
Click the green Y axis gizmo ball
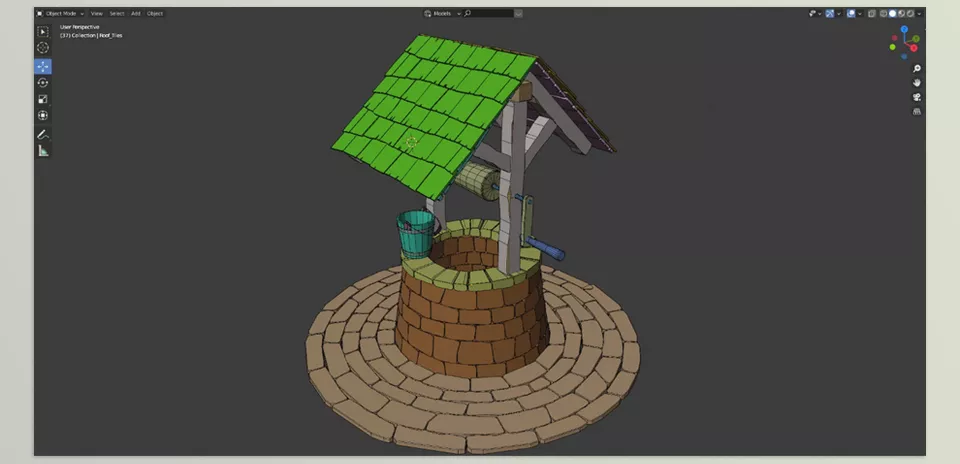[916, 39]
